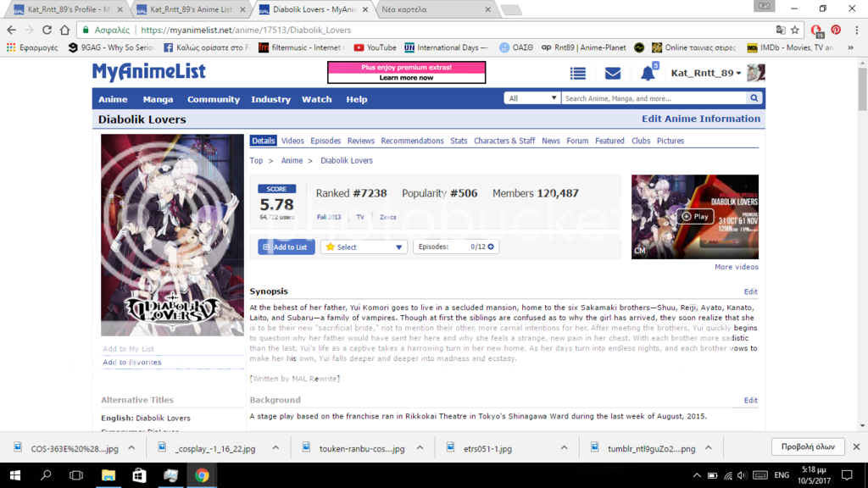
Task: Open Windows Store from the taskbar
Action: click(139, 475)
